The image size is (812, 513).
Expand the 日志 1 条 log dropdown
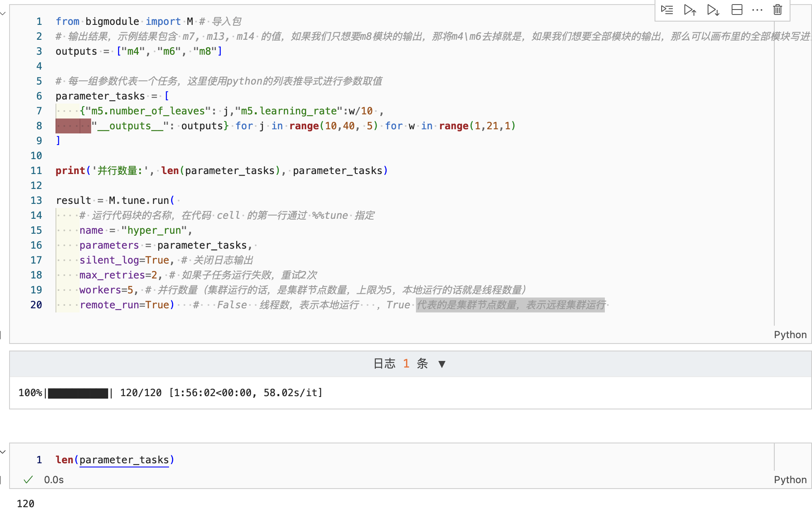pyautogui.click(x=442, y=364)
